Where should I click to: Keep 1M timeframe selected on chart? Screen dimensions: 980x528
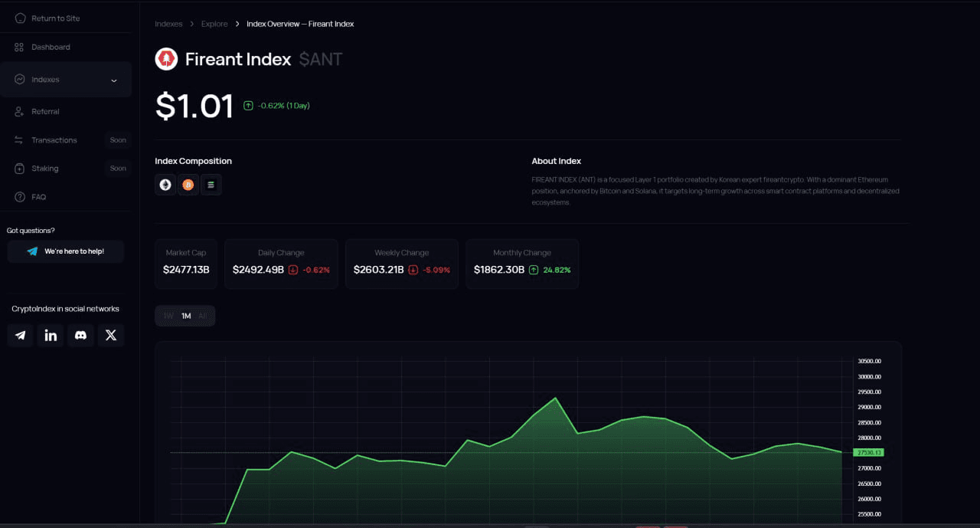tap(185, 315)
